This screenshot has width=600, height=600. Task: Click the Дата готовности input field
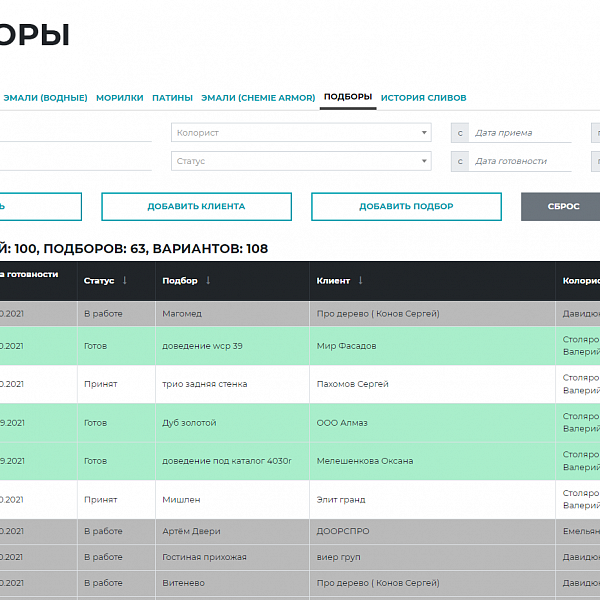520,161
